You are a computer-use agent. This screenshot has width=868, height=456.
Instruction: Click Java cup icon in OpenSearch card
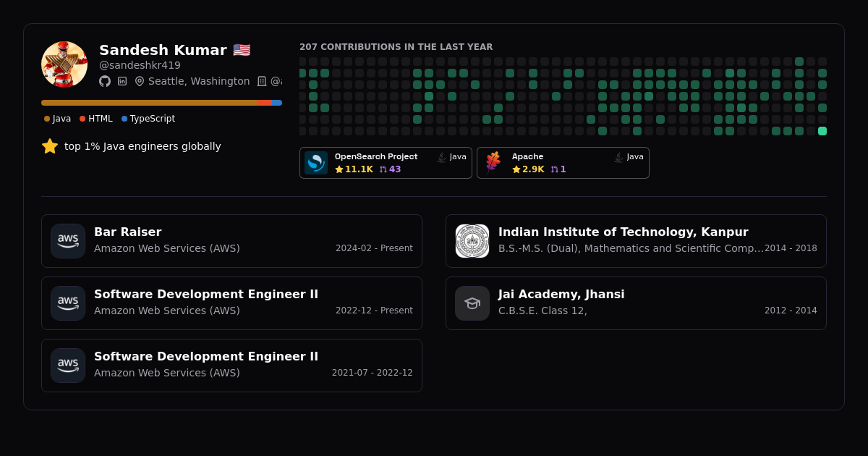pos(442,157)
